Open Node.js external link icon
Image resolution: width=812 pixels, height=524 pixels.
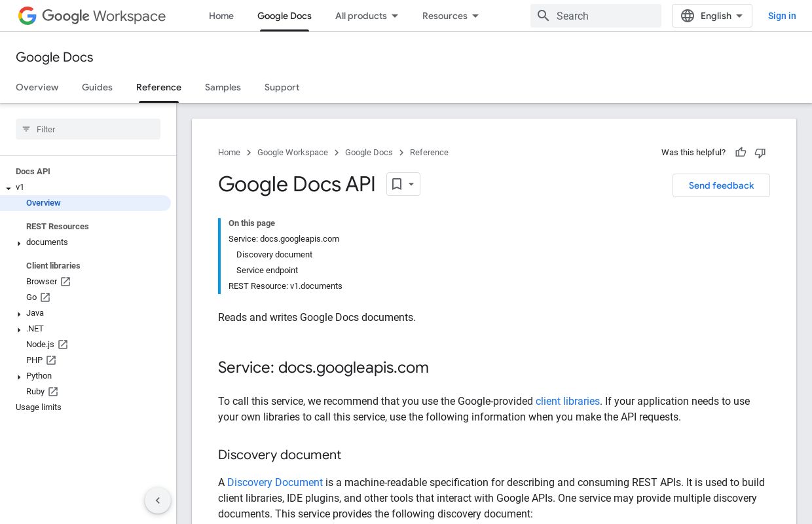(x=63, y=345)
